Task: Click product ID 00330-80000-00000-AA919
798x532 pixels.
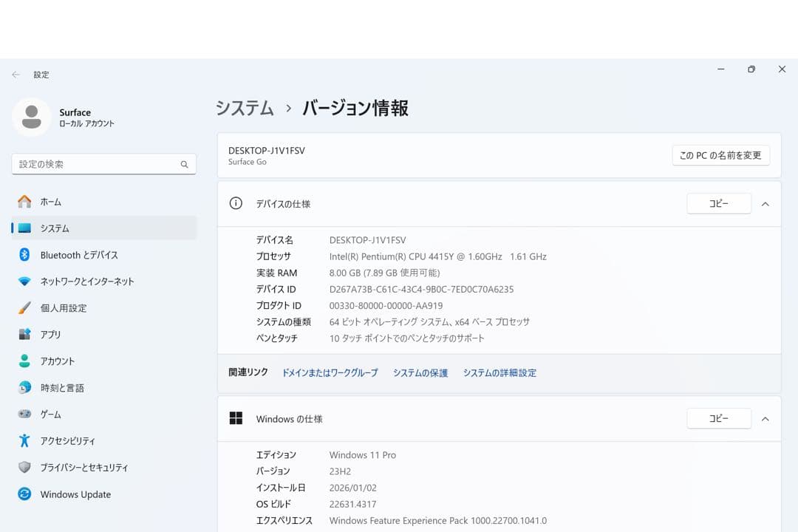Action: 386,305
